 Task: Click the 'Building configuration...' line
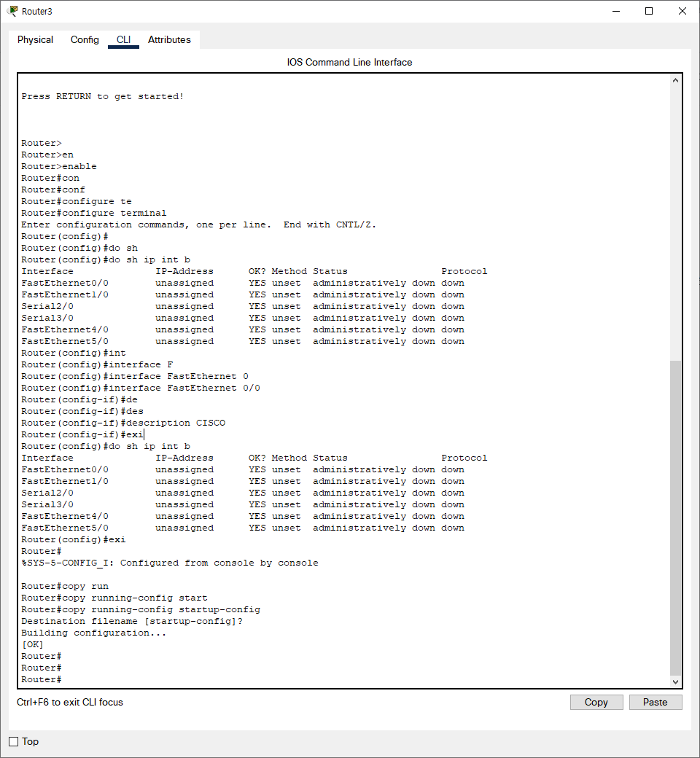(94, 633)
